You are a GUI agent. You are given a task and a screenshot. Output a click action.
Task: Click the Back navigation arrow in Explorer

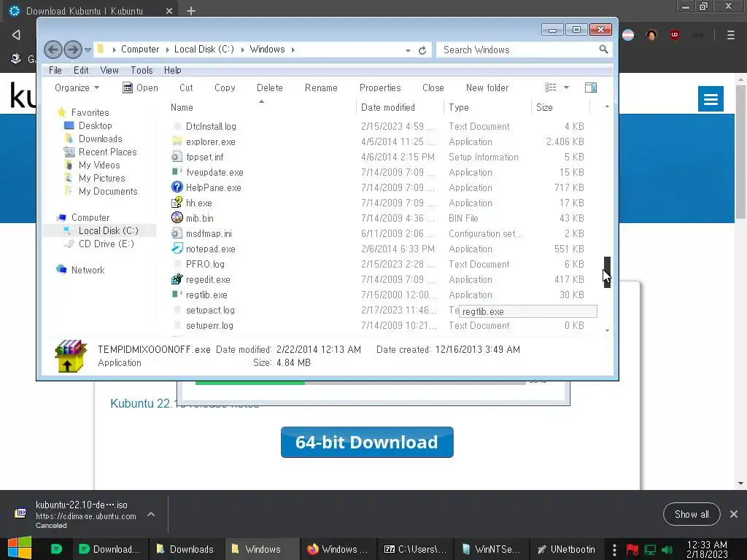pyautogui.click(x=53, y=50)
